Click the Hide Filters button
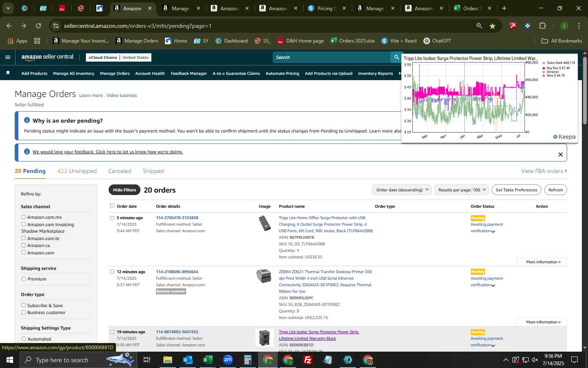Image resolution: width=588 pixels, height=368 pixels. (125, 190)
